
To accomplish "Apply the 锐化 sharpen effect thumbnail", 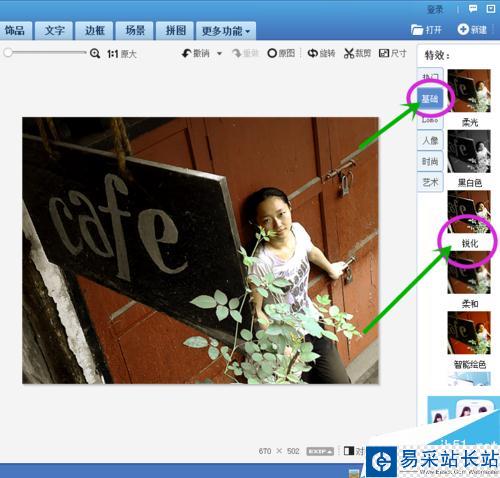I will click(469, 212).
